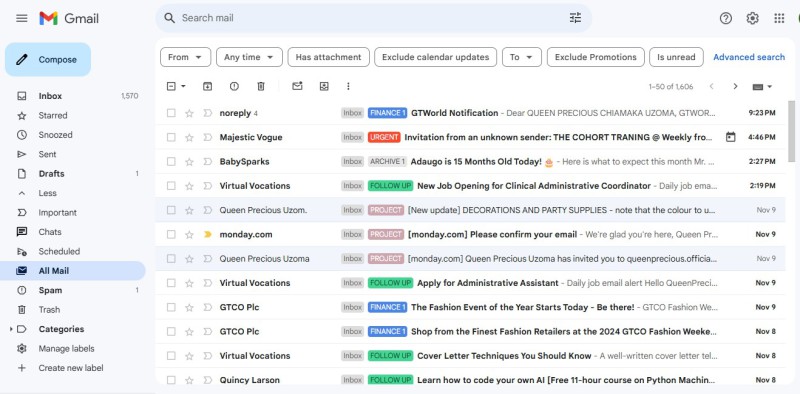Open the Advanced search link

[x=749, y=57]
